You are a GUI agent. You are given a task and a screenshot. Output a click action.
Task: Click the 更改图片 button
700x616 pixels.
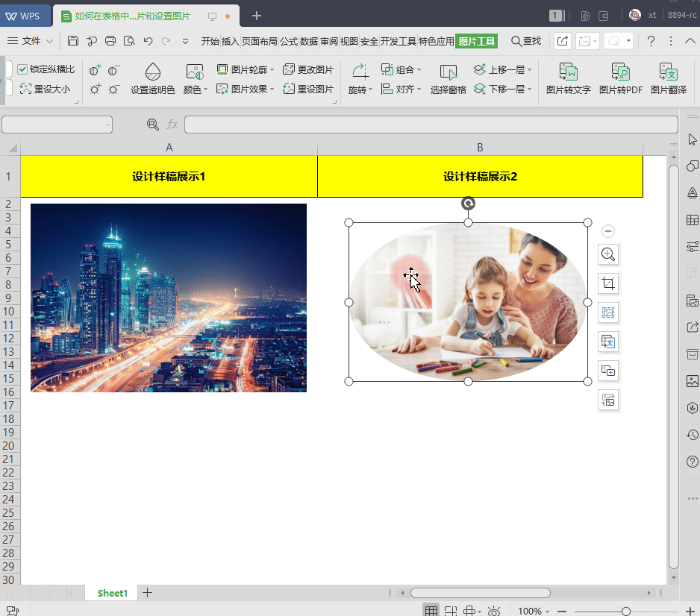point(308,69)
